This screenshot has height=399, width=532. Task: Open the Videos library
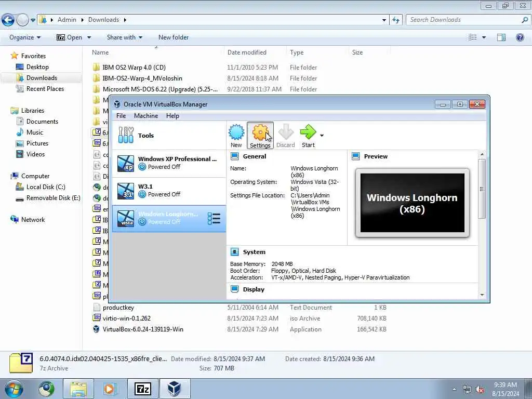(x=35, y=154)
